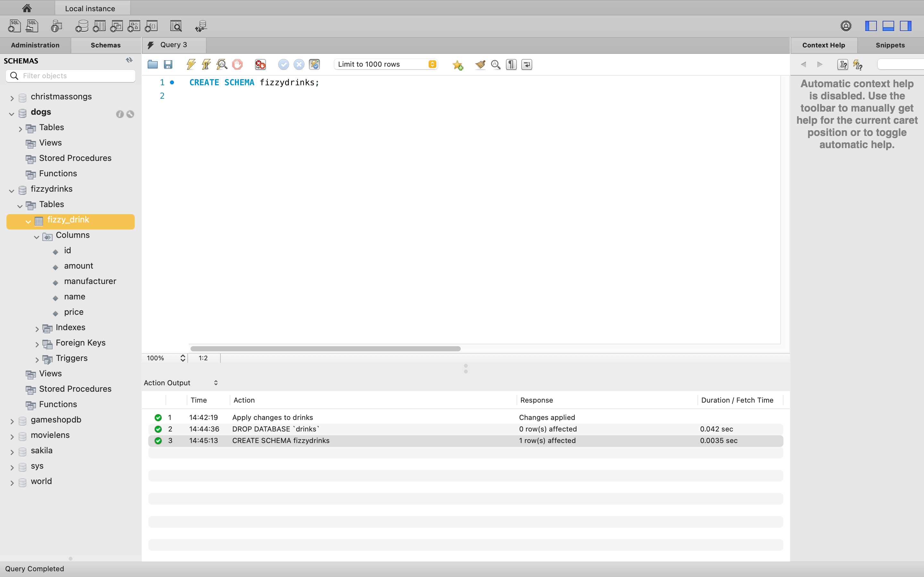924x577 pixels.
Task: Select the manufacturer column
Action: [x=90, y=281]
